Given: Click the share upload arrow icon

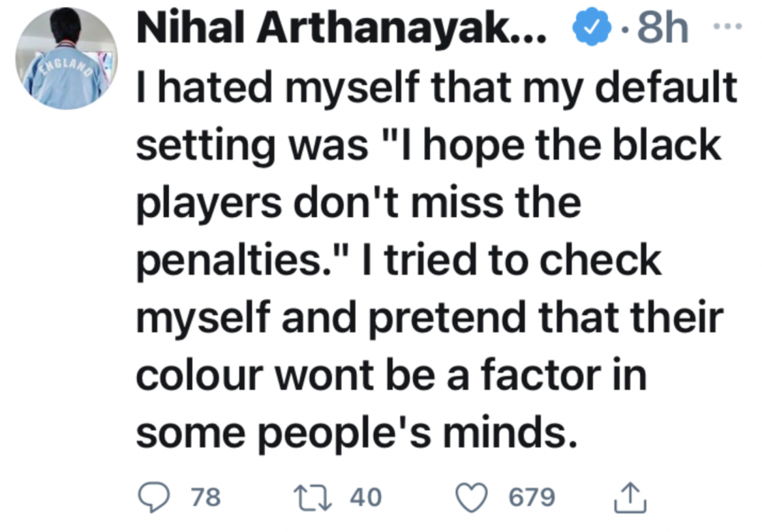Looking at the screenshot, I should coord(631,498).
